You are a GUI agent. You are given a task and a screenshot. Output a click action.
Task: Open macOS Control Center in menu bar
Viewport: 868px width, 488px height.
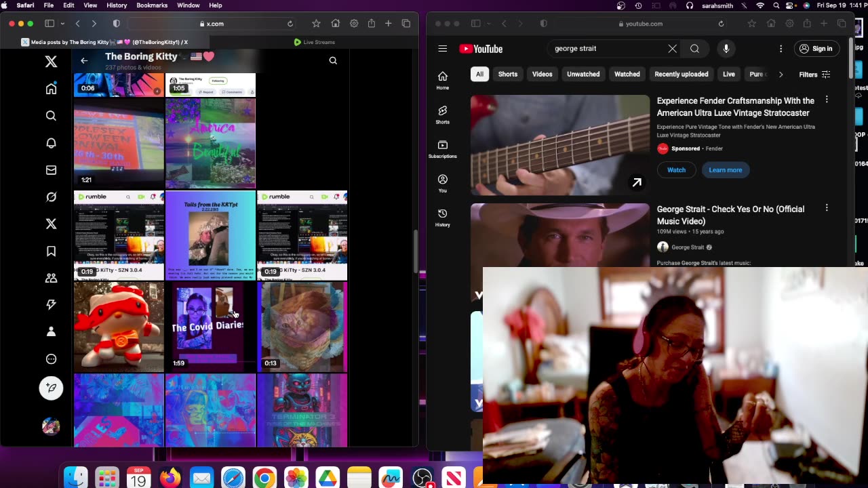791,5
